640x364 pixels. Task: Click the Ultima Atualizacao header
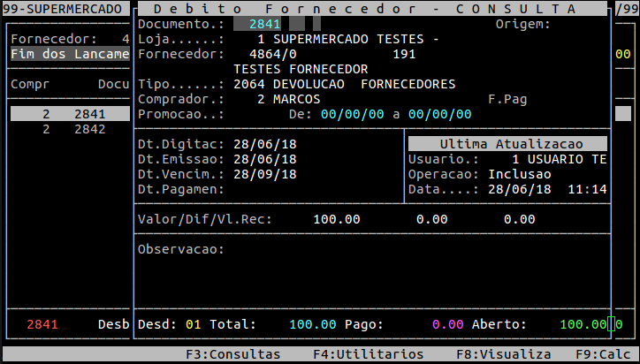tap(507, 143)
